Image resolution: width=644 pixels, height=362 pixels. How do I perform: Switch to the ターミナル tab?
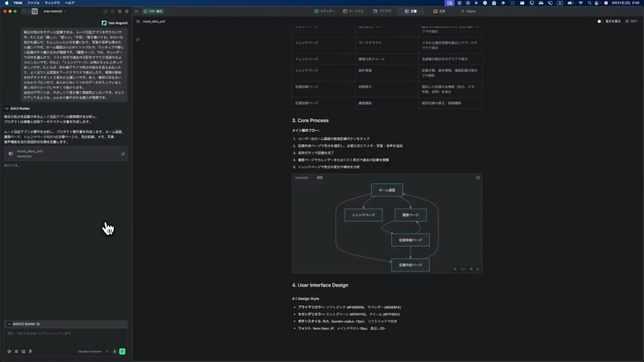pos(354,11)
